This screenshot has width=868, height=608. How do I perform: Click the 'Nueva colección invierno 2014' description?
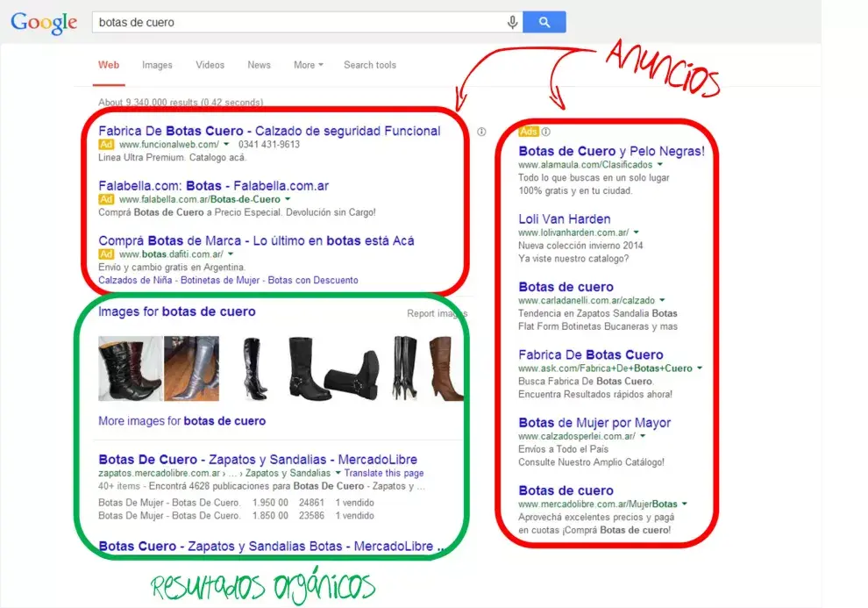580,246
